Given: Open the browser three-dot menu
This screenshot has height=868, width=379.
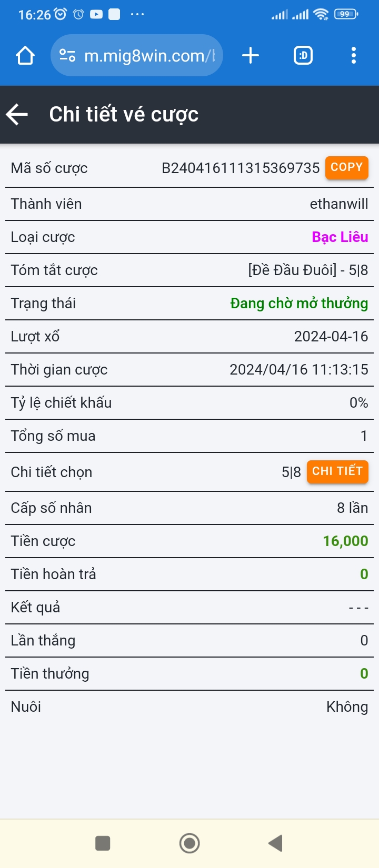Looking at the screenshot, I should click(353, 55).
